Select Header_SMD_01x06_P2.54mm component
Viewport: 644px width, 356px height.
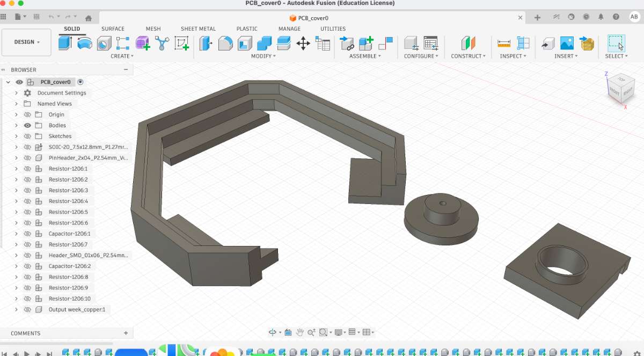(x=89, y=255)
